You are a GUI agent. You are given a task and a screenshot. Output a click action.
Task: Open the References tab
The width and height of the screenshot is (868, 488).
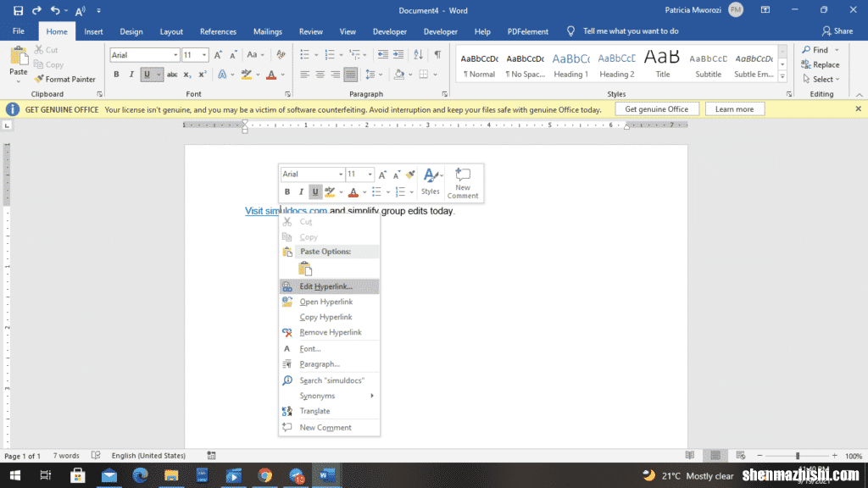pyautogui.click(x=218, y=31)
